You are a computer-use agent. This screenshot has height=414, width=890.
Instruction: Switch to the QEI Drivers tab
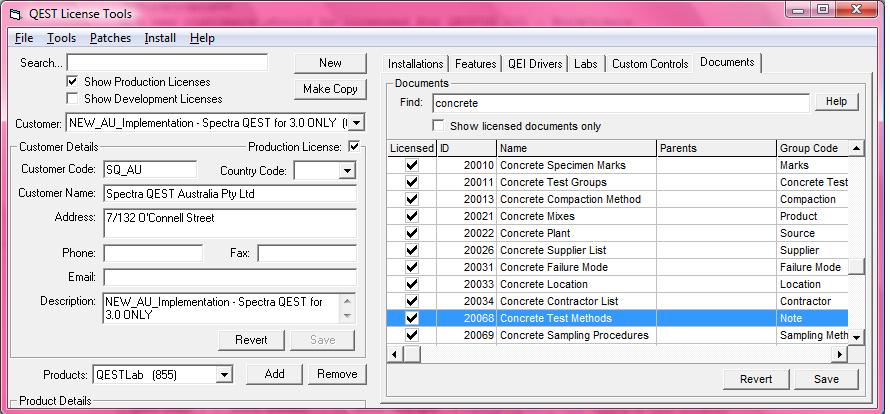point(535,64)
